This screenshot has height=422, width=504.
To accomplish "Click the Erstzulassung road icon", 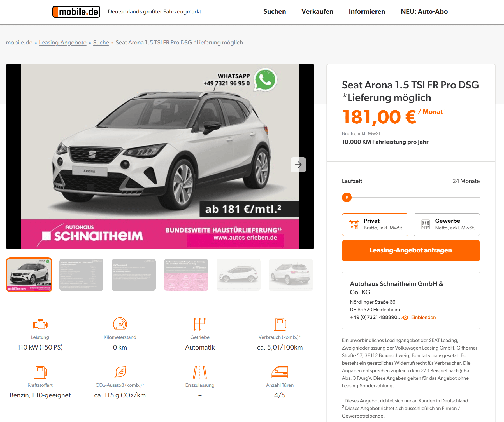I will tap(200, 372).
